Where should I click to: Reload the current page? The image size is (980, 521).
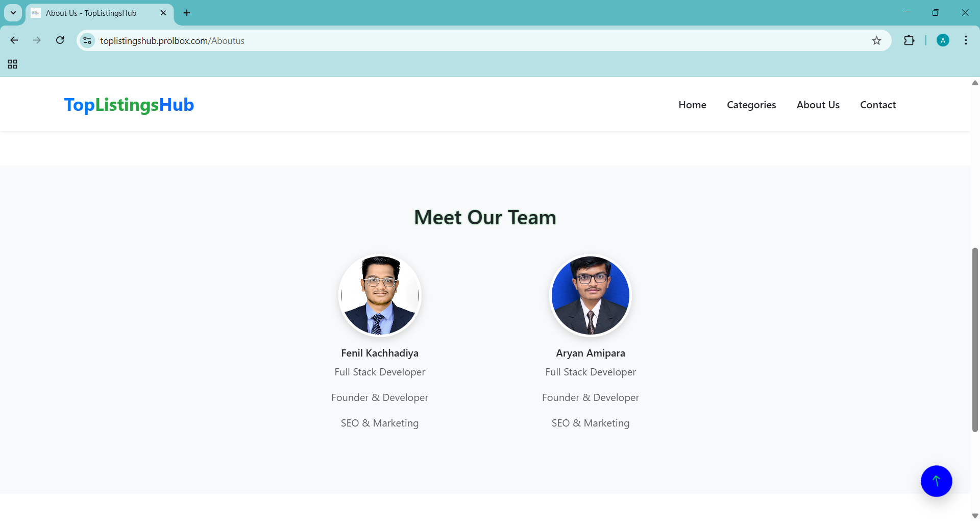[60, 40]
